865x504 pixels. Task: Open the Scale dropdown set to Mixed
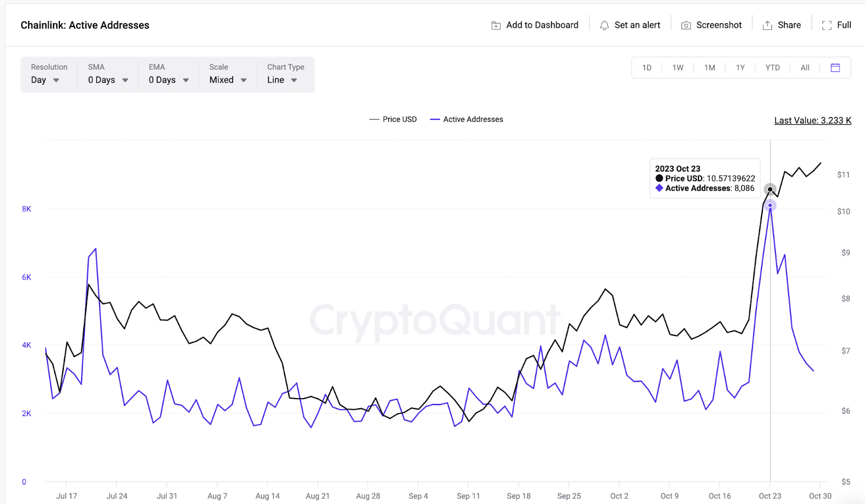tap(227, 79)
